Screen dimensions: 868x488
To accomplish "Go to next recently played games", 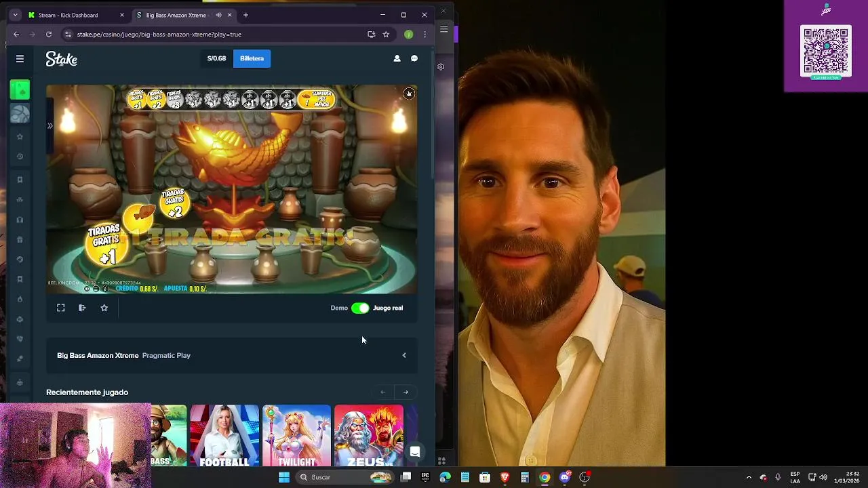I will pyautogui.click(x=406, y=392).
